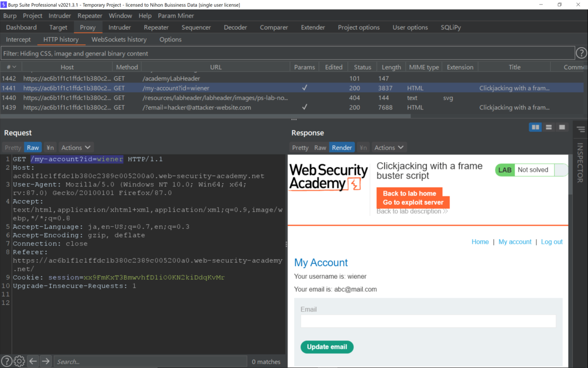Toggle Pretty view in the Request panel

point(12,147)
